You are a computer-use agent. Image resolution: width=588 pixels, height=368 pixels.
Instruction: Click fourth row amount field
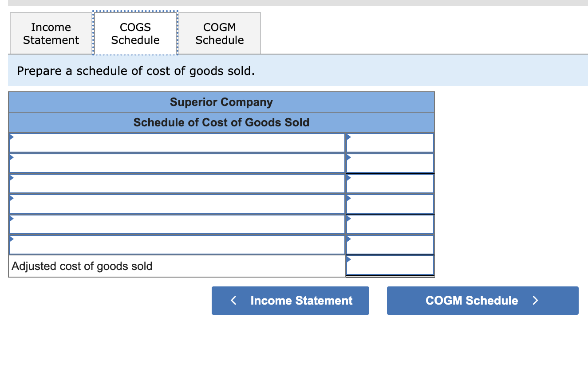point(390,204)
